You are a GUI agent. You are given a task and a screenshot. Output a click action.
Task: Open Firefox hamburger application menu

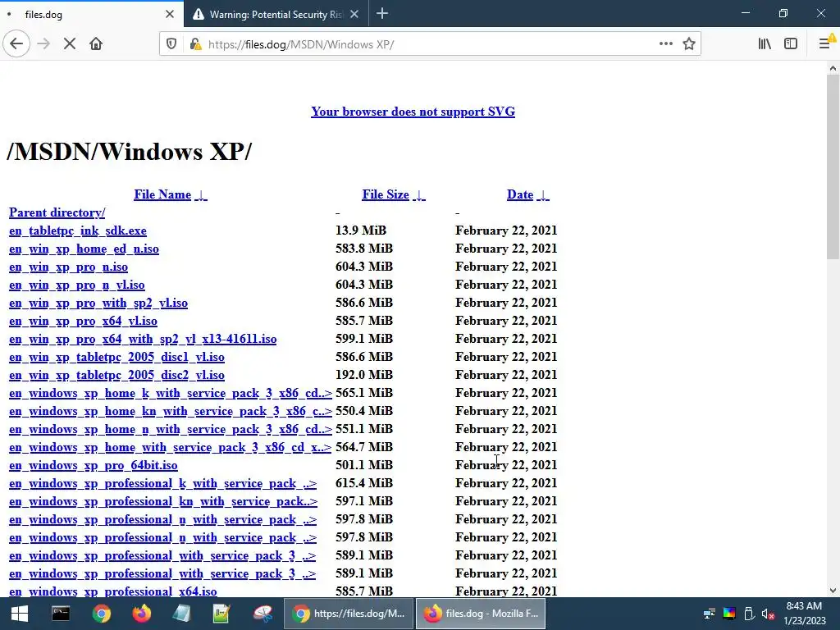click(825, 43)
